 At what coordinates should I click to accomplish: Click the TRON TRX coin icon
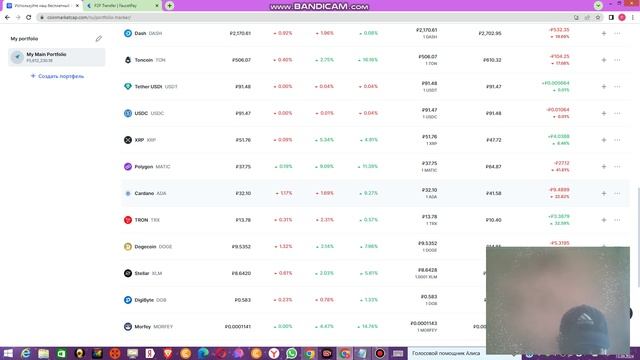click(x=128, y=220)
